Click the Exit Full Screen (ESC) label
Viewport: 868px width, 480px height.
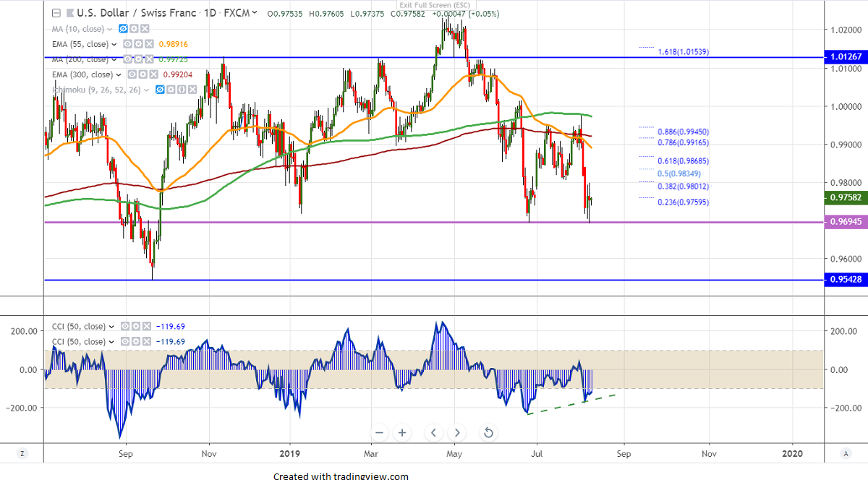pos(435,5)
